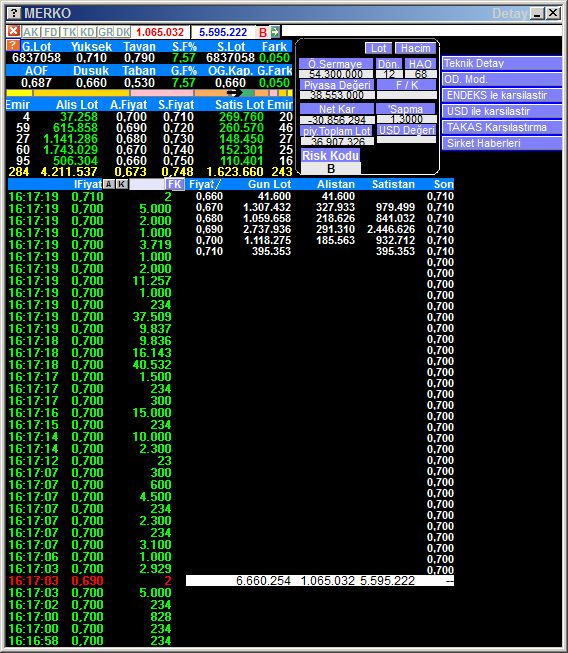Toggle the Hacim view button
Screen dimensions: 568x653
click(416, 48)
